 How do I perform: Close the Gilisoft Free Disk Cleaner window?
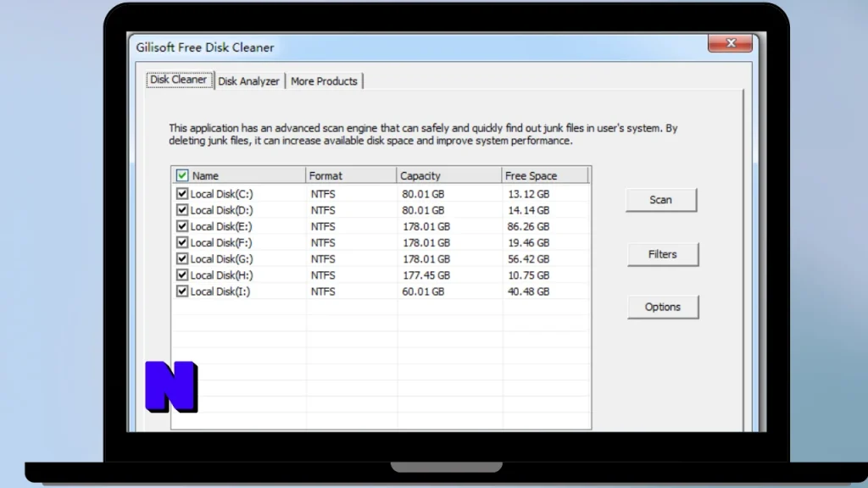click(x=730, y=43)
